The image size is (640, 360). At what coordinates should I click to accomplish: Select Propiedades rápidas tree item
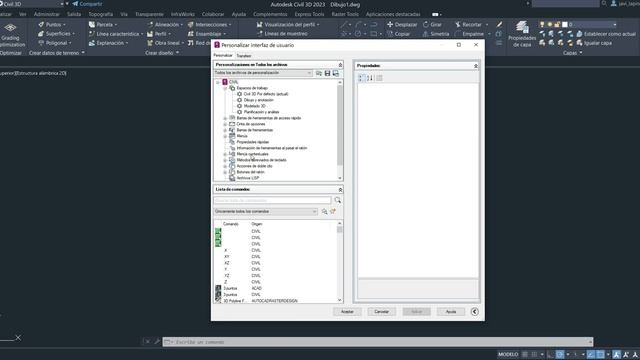(253, 142)
